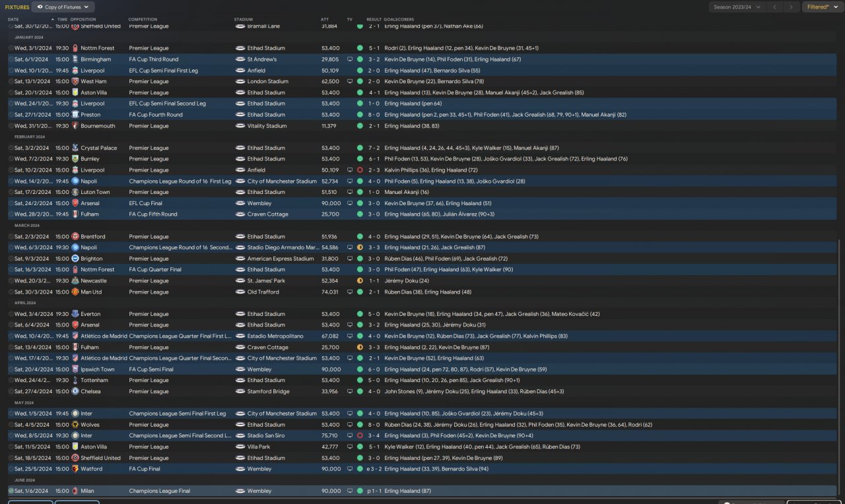Toggle the selection circle for the Chelsea fixture
845x504 pixels.
(11, 391)
